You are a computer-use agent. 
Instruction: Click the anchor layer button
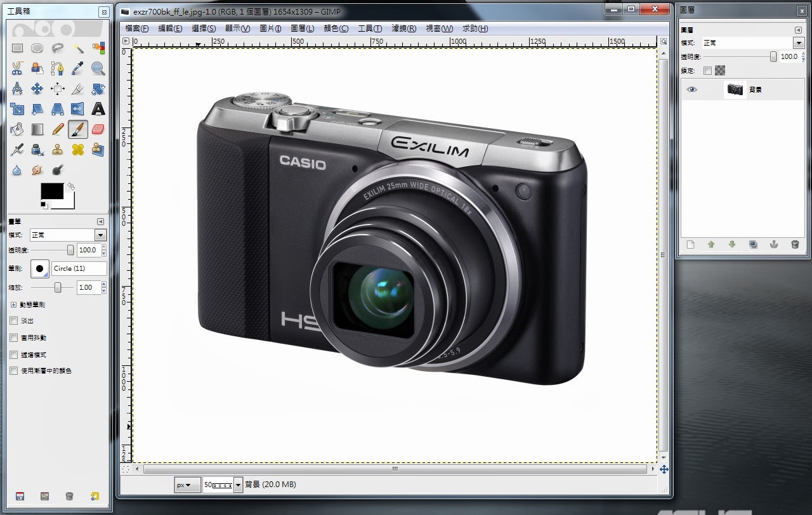[x=774, y=244]
